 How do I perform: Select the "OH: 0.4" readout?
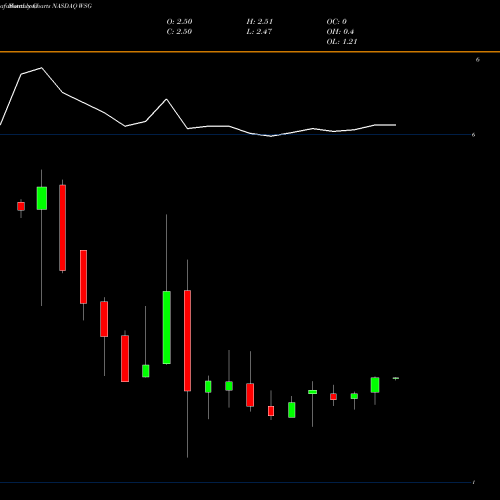click(x=340, y=31)
